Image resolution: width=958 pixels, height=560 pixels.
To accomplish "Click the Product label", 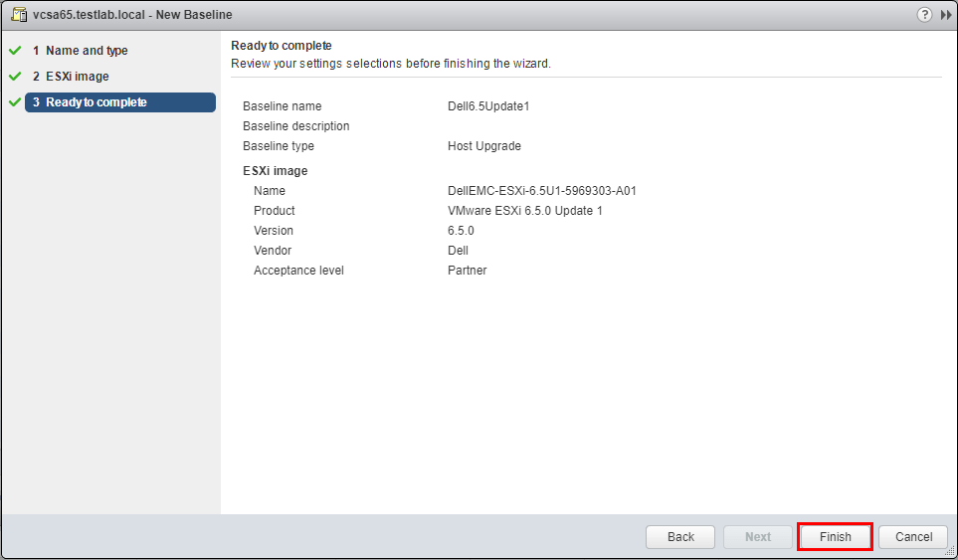I will pos(274,211).
